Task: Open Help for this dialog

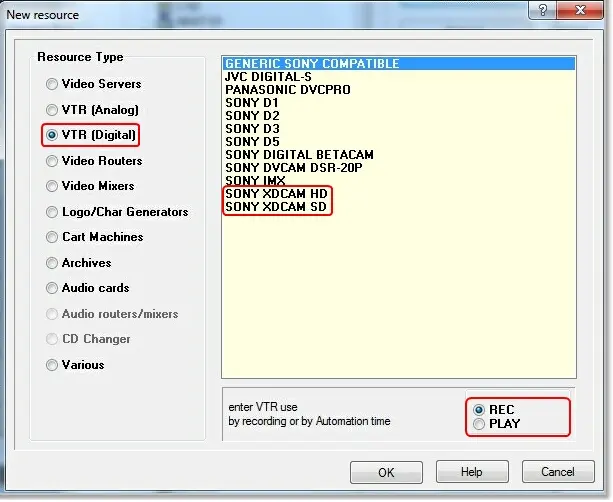Action: [471, 472]
